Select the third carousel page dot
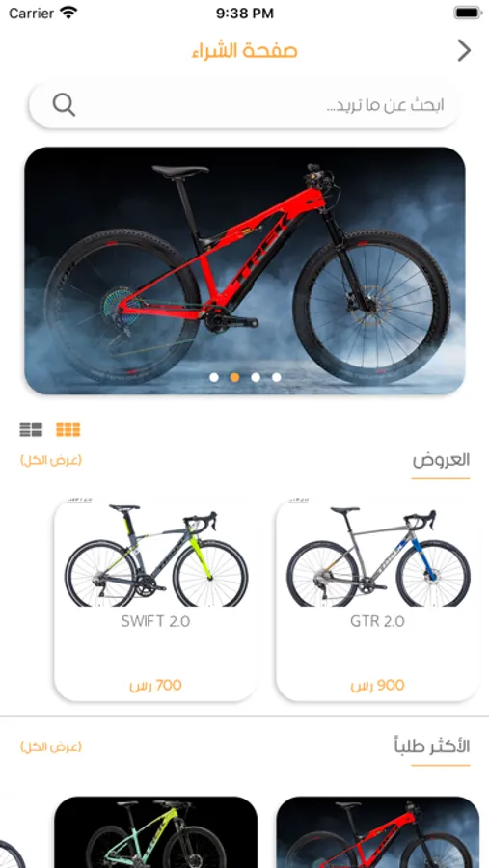489x868 pixels. 256,377
